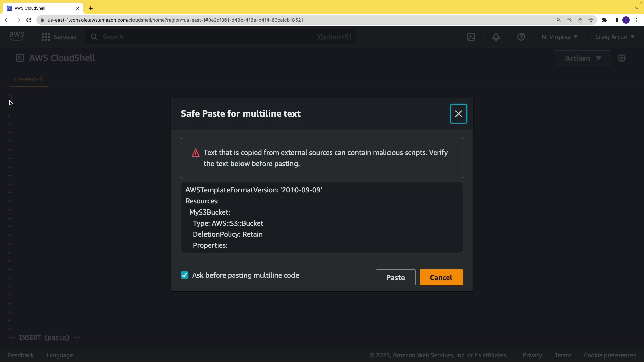Open the Services grid menu
The width and height of the screenshot is (644, 362).
coord(59,37)
